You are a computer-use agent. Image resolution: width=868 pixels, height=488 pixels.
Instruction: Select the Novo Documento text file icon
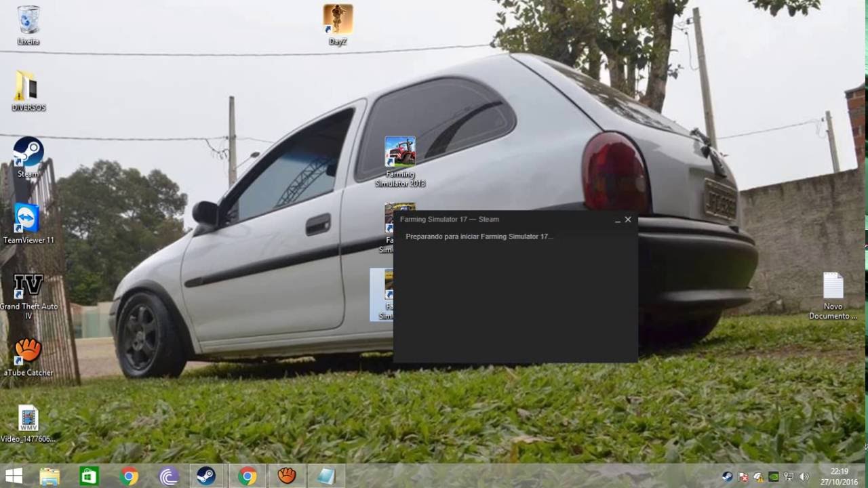(833, 296)
